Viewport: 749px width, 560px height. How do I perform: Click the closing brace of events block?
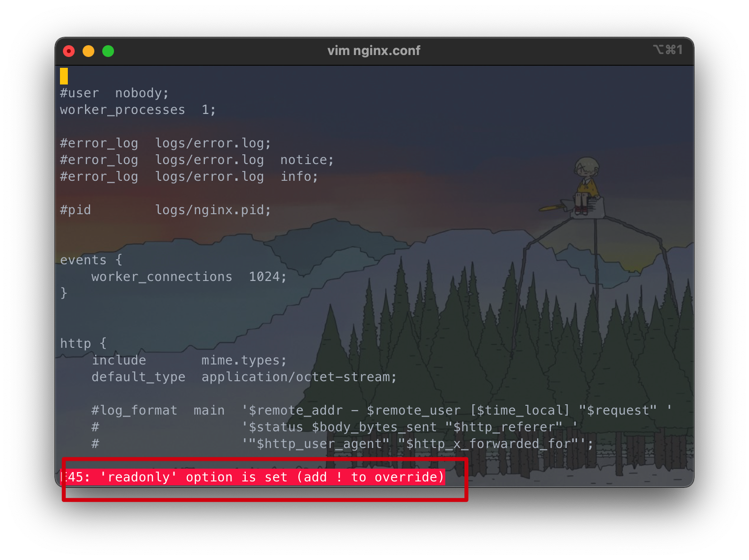coord(64,293)
